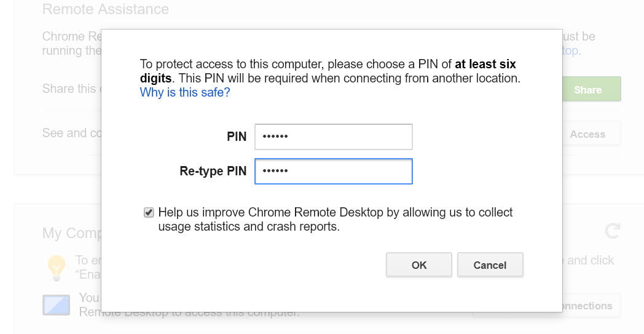This screenshot has height=334, width=644.
Task: Click the lightbulb tip icon
Action: (x=57, y=268)
